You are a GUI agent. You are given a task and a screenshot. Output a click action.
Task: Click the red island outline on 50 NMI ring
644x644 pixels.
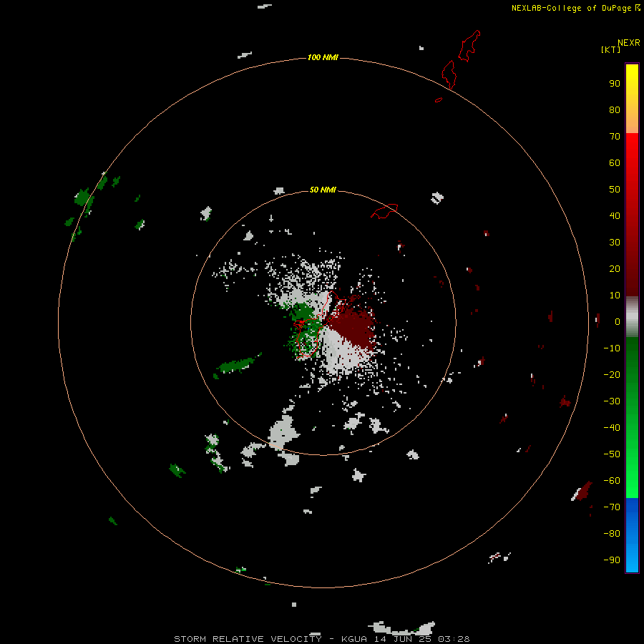pyautogui.click(x=384, y=211)
